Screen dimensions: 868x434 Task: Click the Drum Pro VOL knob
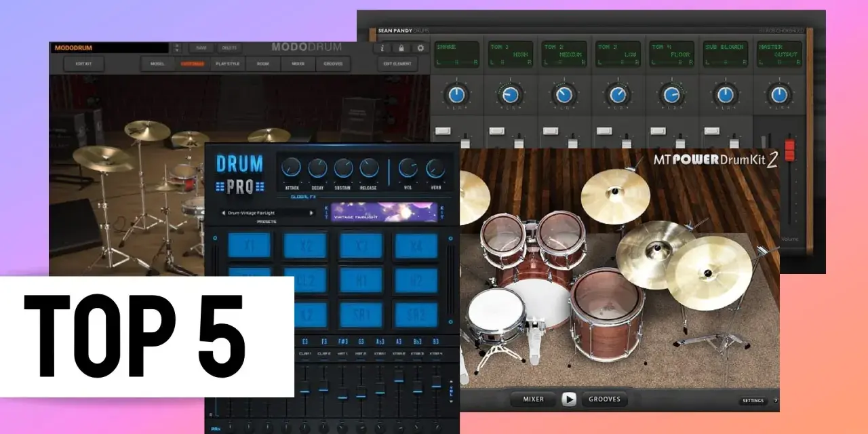pyautogui.click(x=408, y=167)
